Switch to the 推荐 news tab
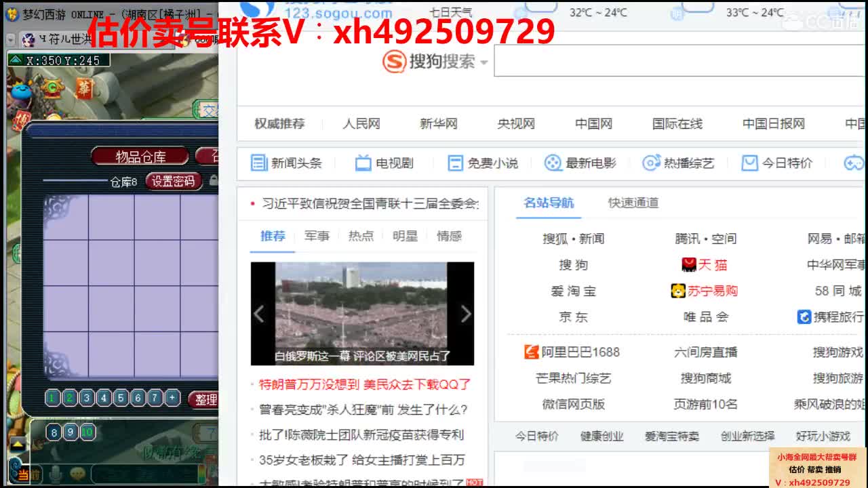The image size is (868, 488). [x=273, y=236]
